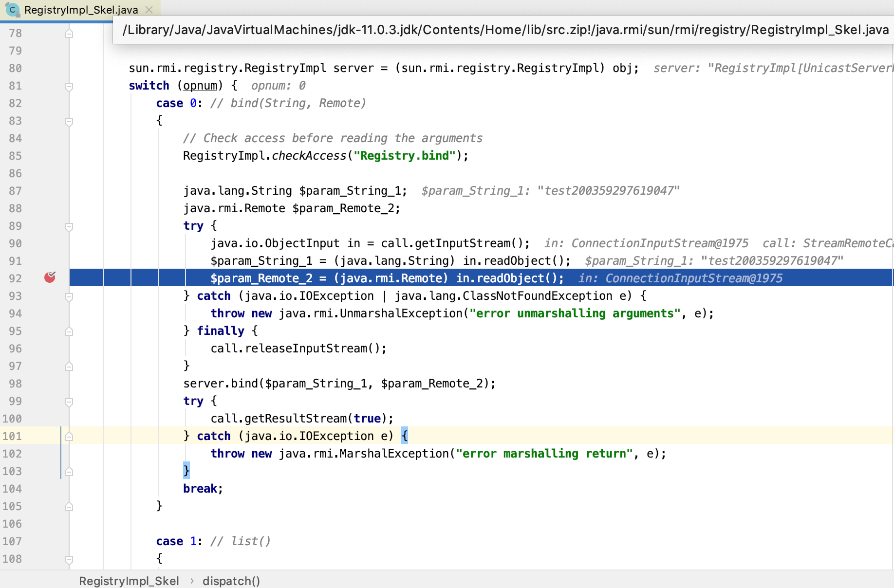894x588 pixels.
Task: Click the highlighted $param_Remote_2 assignment on line 92
Action: [387, 278]
